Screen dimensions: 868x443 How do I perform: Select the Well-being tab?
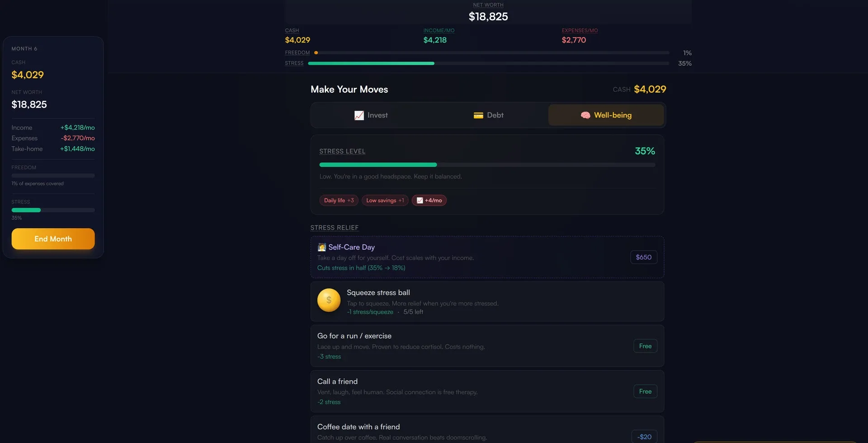click(x=606, y=115)
